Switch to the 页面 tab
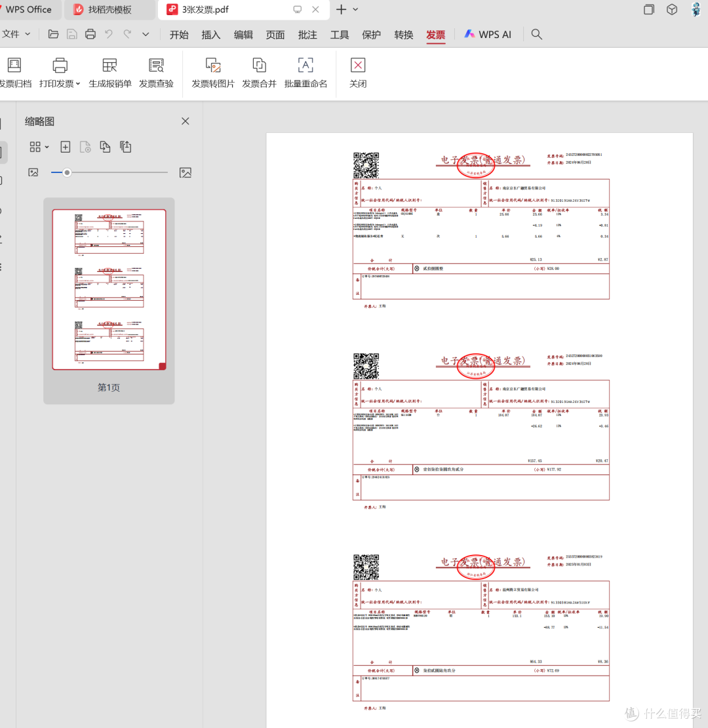This screenshot has height=728, width=708. pos(275,35)
